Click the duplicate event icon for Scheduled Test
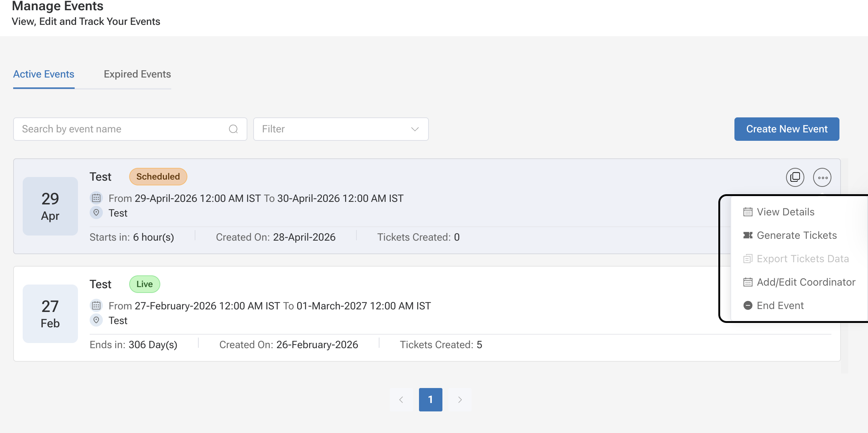The width and height of the screenshot is (868, 433). (x=795, y=177)
